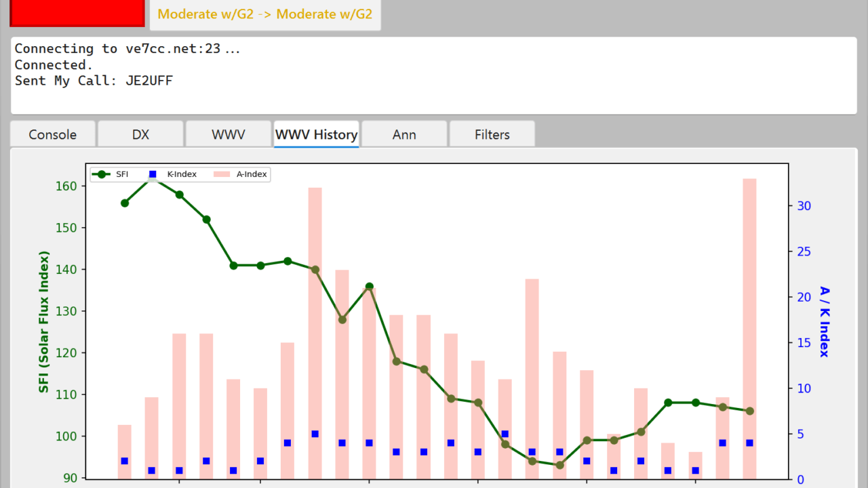This screenshot has width=868, height=488.
Task: Open the DX tab
Action: pyautogui.click(x=140, y=134)
